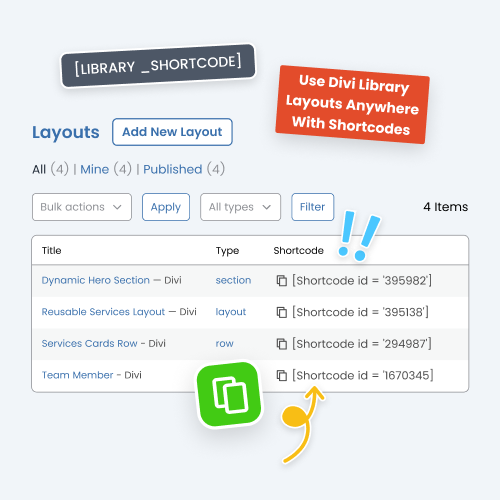Copy shortcode for Dynamic Hero Section
This screenshot has height=500, width=500.
pos(282,281)
